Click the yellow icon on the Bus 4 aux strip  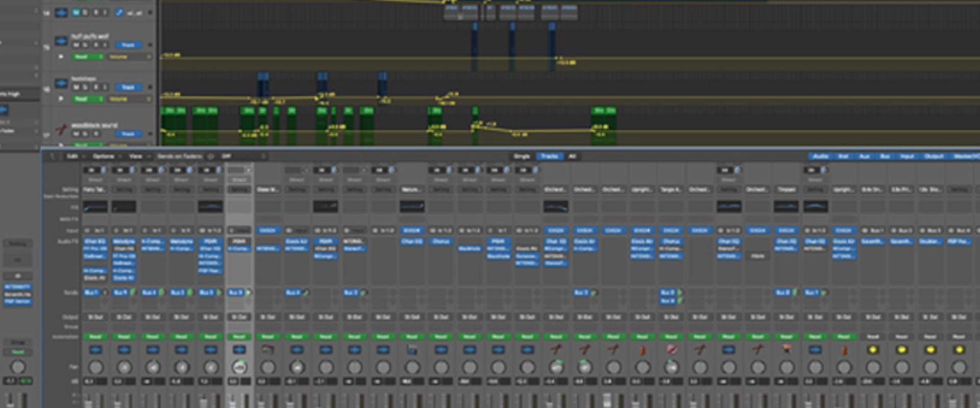pyautogui.click(x=959, y=350)
